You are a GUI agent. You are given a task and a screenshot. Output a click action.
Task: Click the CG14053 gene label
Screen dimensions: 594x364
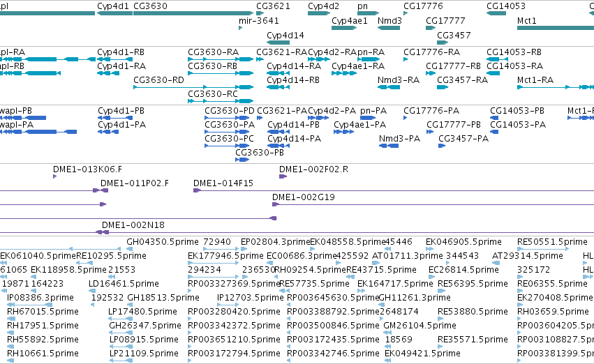tap(506, 6)
